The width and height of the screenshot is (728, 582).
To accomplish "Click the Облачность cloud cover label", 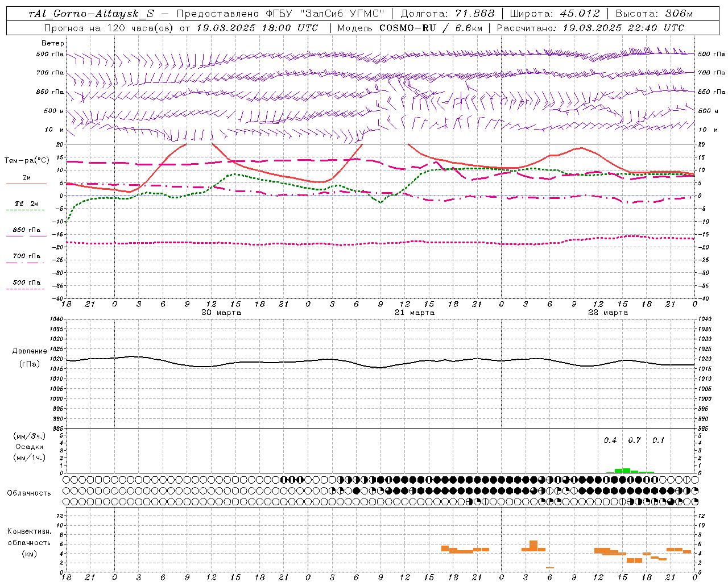I will 29,493.
